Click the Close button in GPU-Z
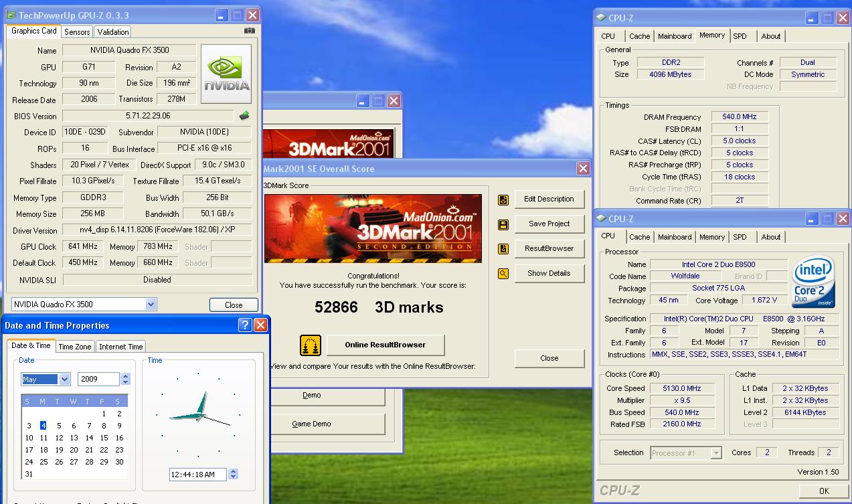 click(234, 305)
